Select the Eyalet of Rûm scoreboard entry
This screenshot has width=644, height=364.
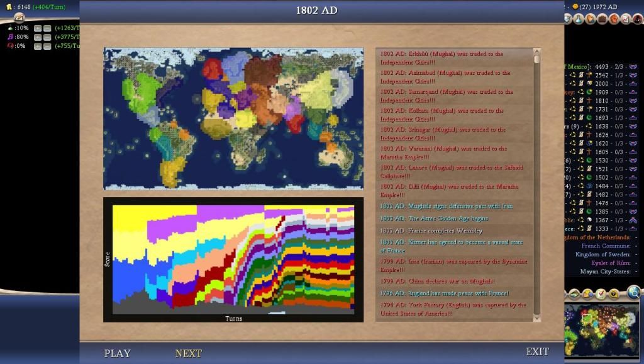point(611,263)
